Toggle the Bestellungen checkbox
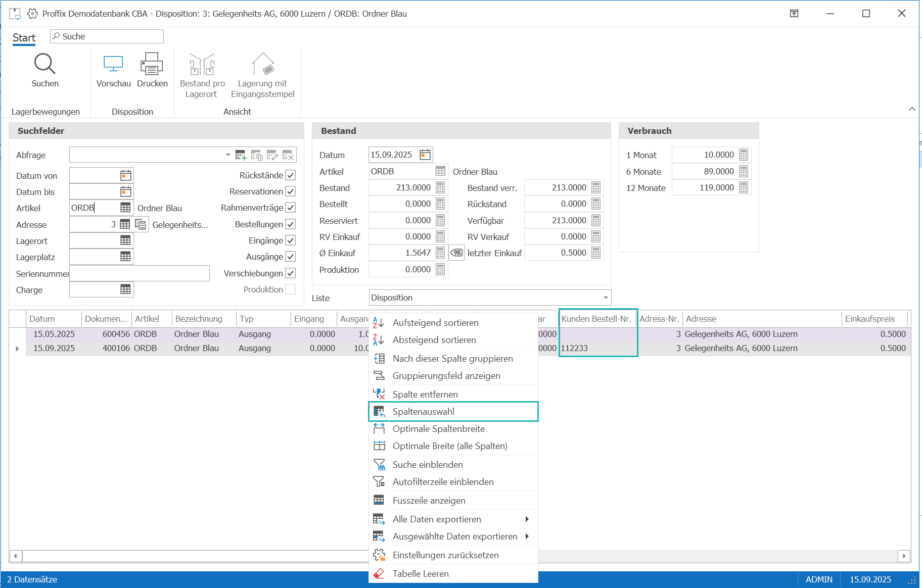922x588 pixels. 291,224
